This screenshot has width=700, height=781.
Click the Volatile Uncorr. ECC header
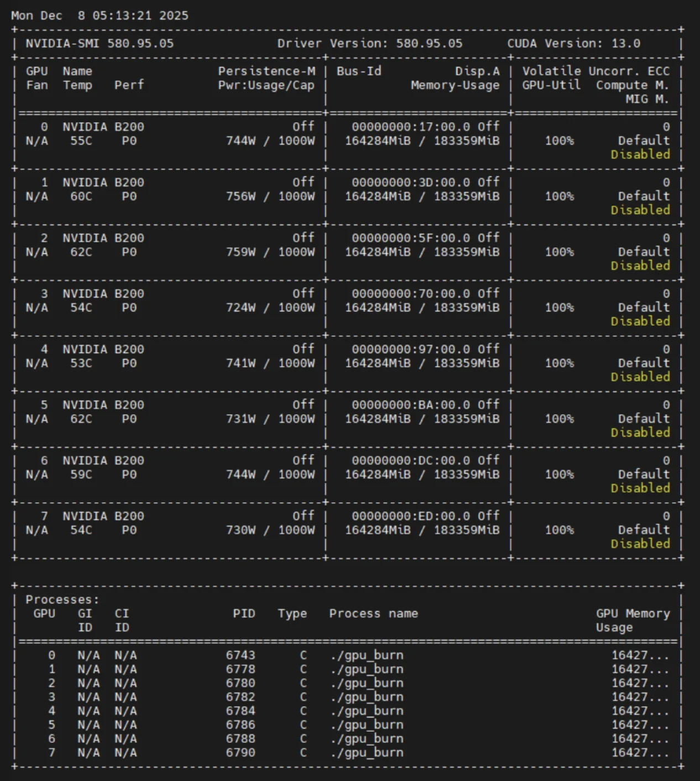[x=595, y=71]
